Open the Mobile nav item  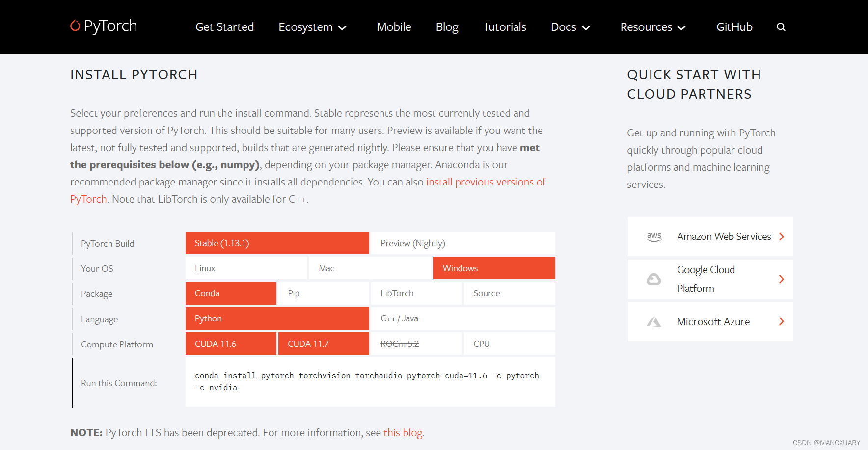(x=394, y=27)
